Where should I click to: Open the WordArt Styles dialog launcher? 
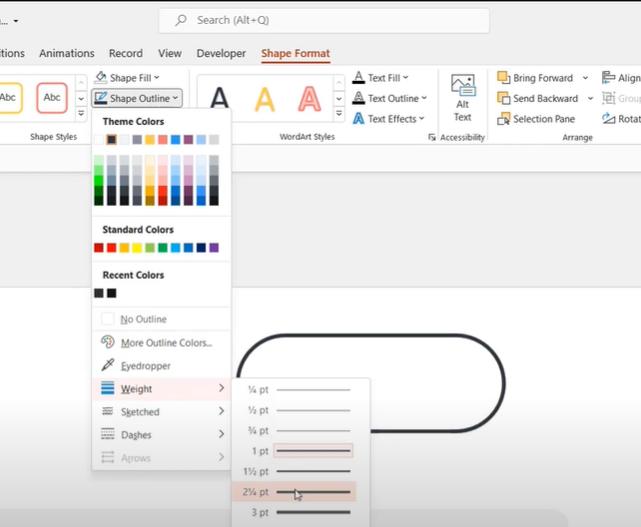[431, 137]
